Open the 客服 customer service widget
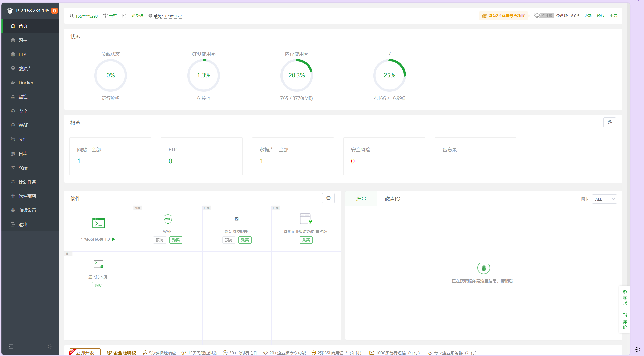644x356 pixels. [625, 297]
